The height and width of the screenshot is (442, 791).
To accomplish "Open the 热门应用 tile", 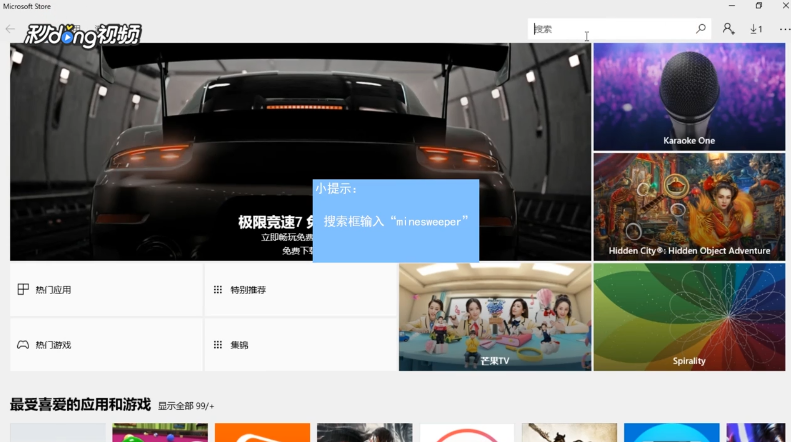I will (x=106, y=290).
